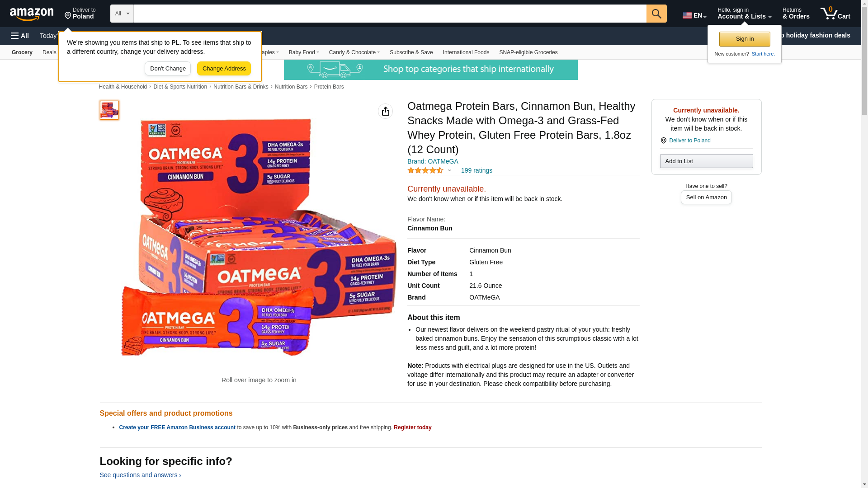This screenshot has width=868, height=488.
Task: Open the All hamburger menu
Action: coord(20,36)
